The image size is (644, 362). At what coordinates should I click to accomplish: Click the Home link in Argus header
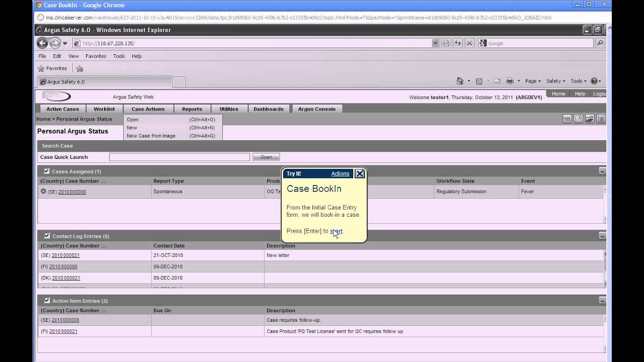pos(558,94)
